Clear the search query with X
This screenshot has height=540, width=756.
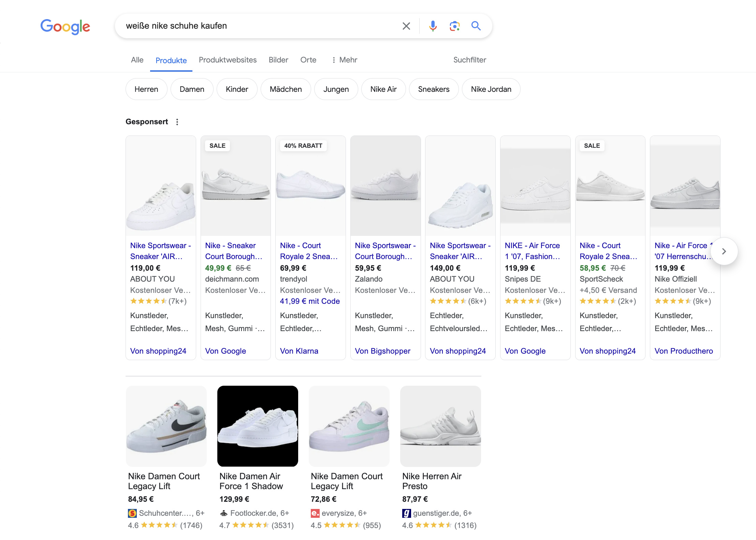406,26
